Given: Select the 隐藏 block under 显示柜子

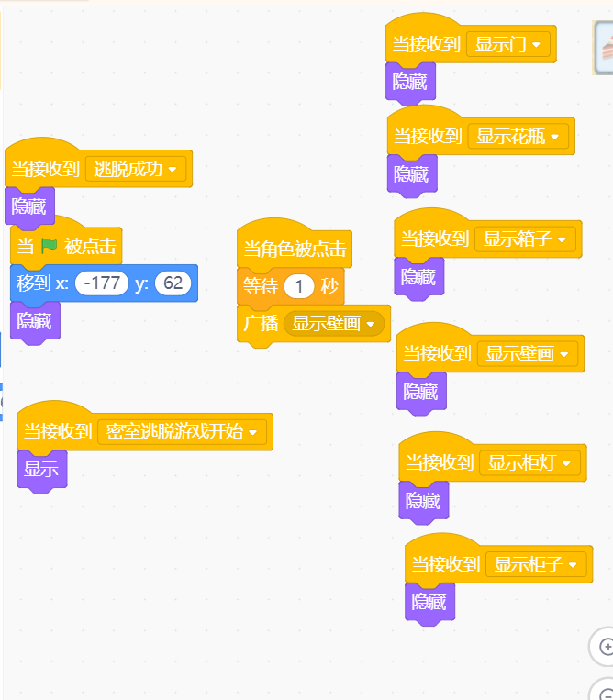Looking at the screenshot, I should tap(429, 602).
